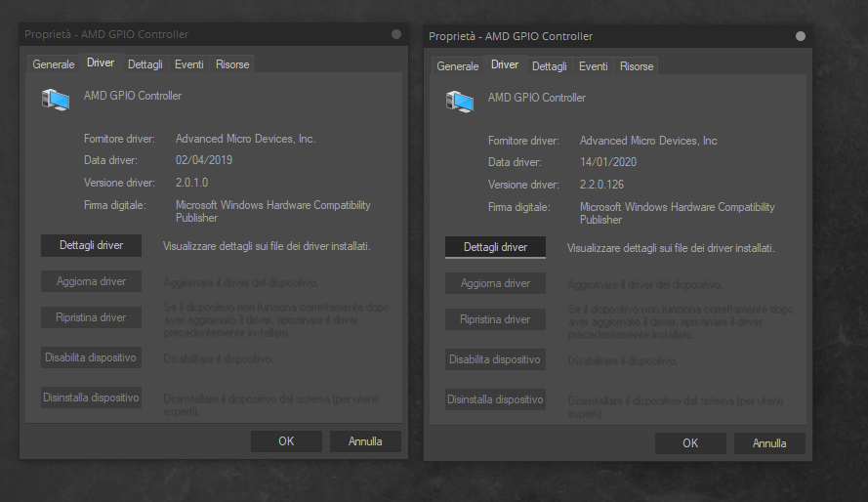Click 'Visualizzare dettagli' description in left window
The image size is (868, 502).
267,246
